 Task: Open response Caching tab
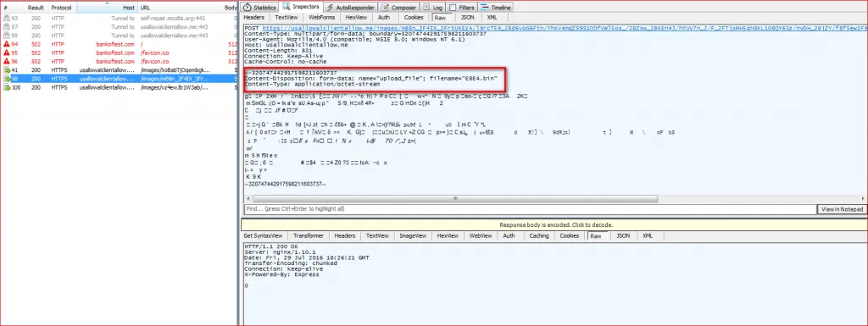pos(538,236)
